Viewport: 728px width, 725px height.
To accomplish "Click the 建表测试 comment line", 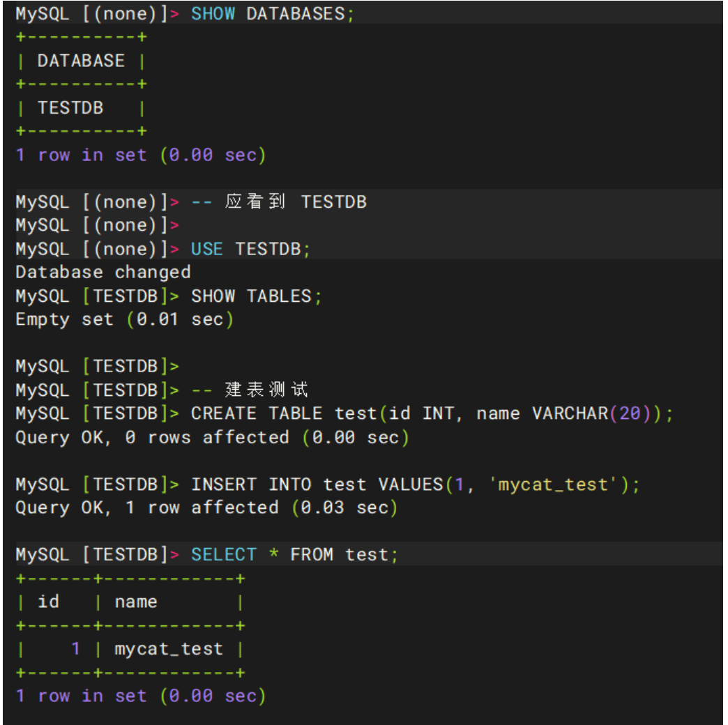I will [x=250, y=390].
